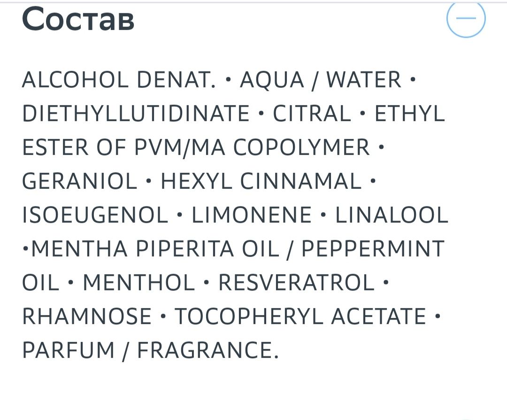Select the HEXYL CINNAMAL ingredient

pyautogui.click(x=261, y=181)
